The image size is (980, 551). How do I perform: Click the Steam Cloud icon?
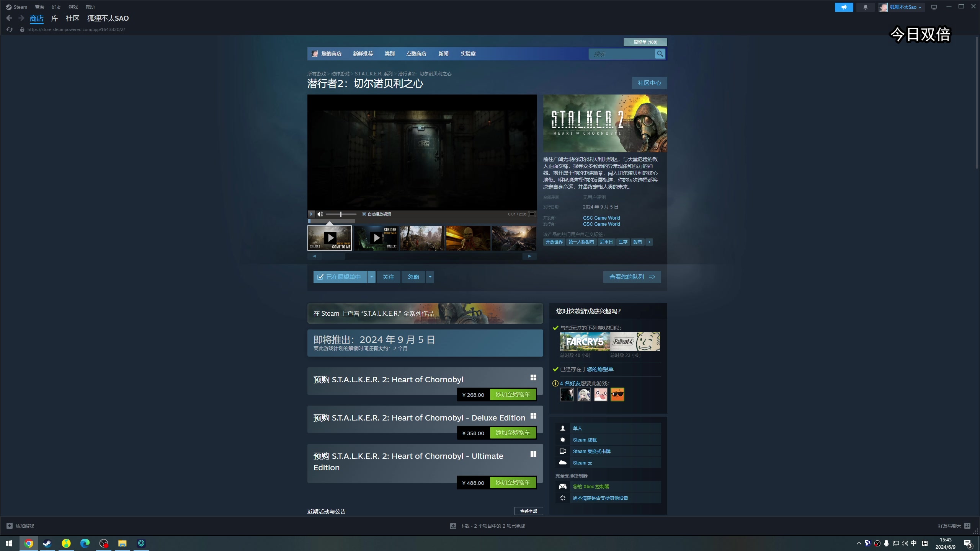pyautogui.click(x=563, y=463)
